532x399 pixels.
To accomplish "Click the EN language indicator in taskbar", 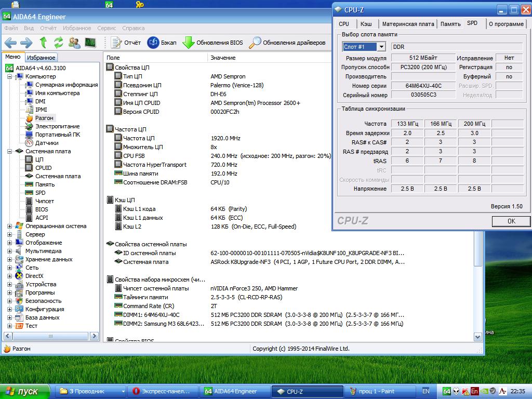I will (x=426, y=391).
